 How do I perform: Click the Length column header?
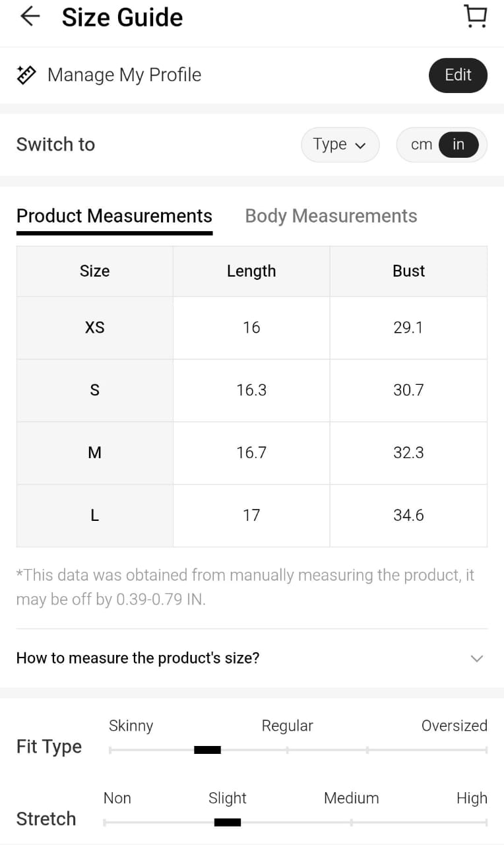pyautogui.click(x=251, y=271)
